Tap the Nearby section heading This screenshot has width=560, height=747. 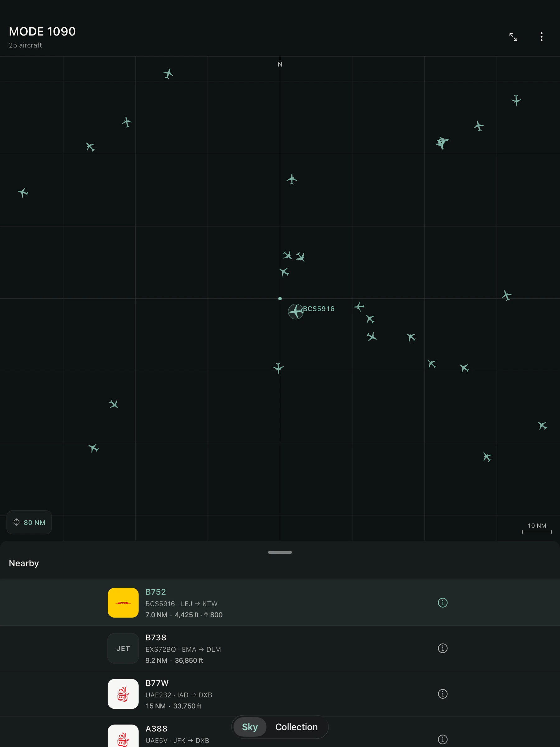[x=24, y=563]
